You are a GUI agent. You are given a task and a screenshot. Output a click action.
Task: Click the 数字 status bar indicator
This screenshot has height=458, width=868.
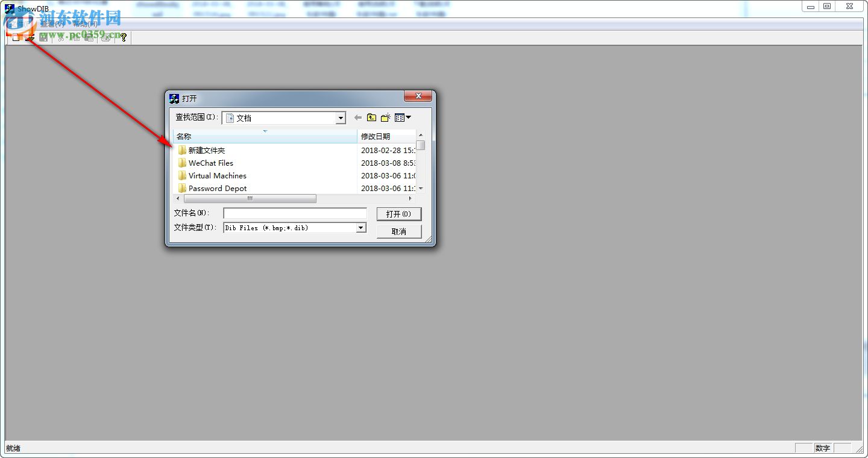point(823,448)
